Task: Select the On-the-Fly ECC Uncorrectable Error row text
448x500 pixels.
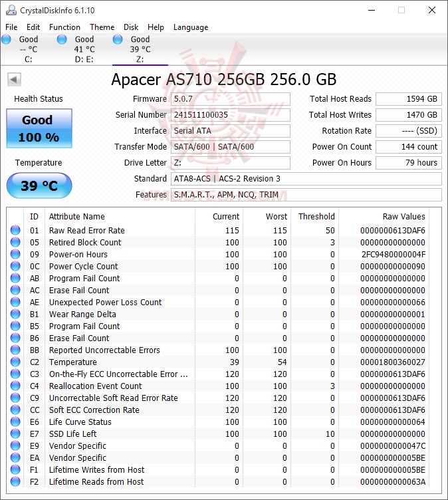Action: point(118,374)
